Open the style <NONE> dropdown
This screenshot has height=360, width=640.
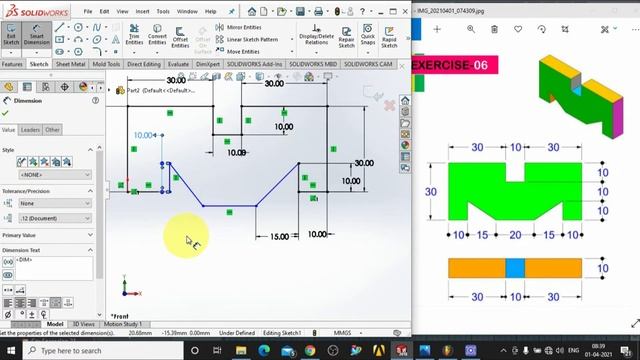[x=55, y=175]
